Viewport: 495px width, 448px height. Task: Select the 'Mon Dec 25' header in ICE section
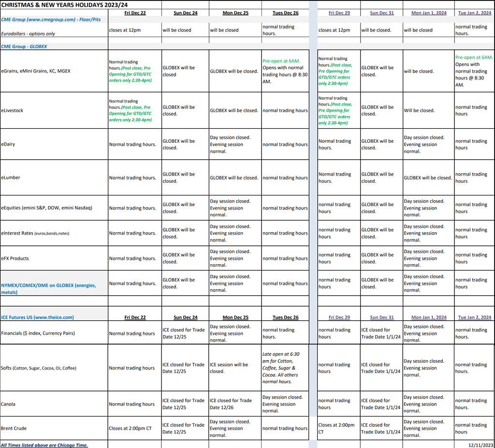pyautogui.click(x=235, y=317)
